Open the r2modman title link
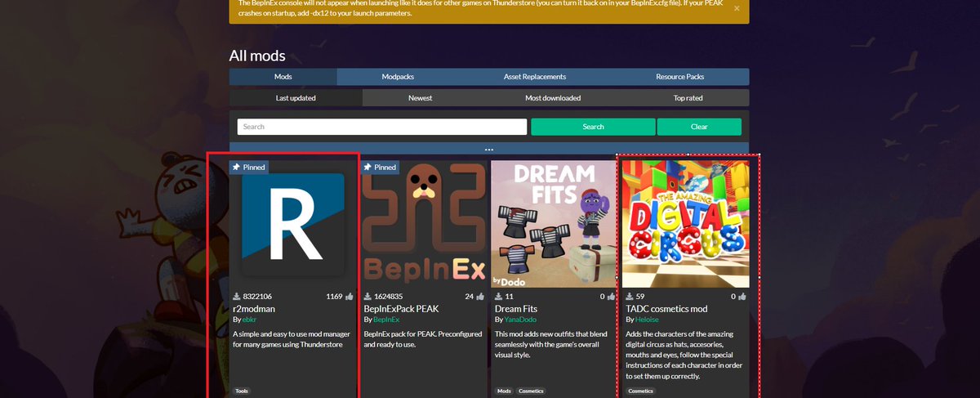Screen dimensions: 980x398 [x=252, y=309]
